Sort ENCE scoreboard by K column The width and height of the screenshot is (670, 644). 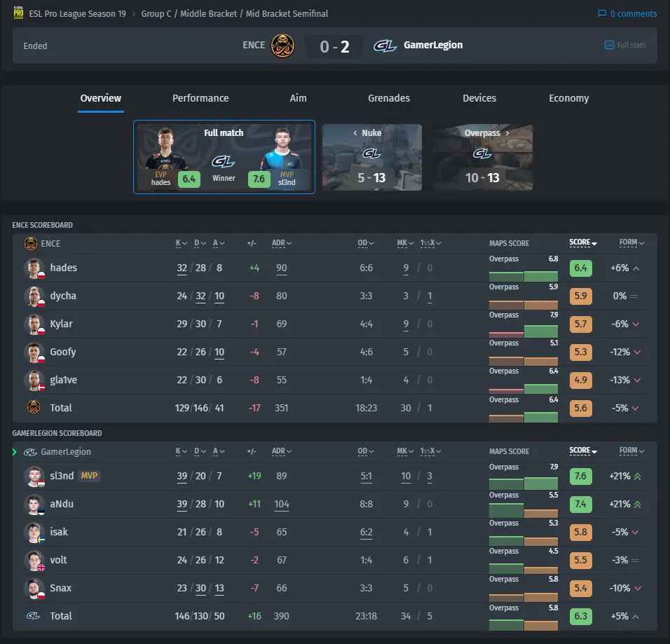point(182,243)
